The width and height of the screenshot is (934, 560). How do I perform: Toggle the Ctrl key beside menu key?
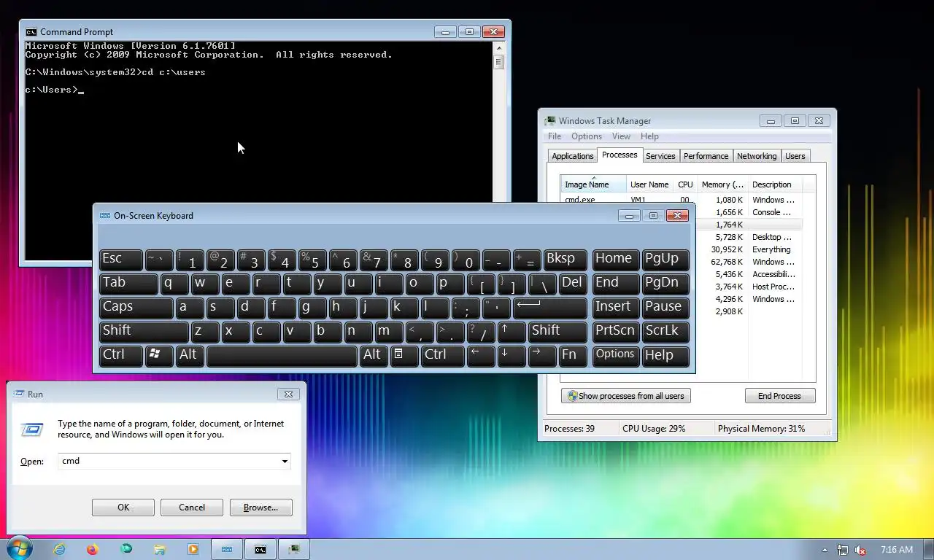pos(442,355)
